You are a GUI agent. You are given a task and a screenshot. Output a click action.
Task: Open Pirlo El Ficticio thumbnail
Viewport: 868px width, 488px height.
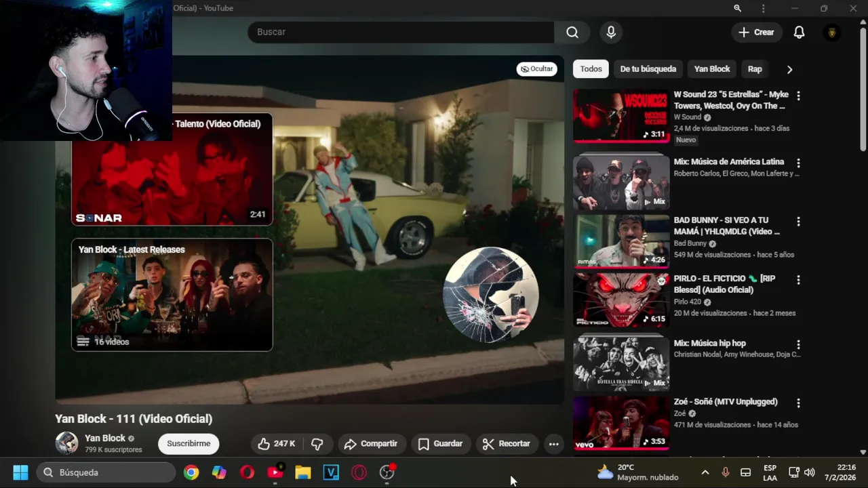621,300
